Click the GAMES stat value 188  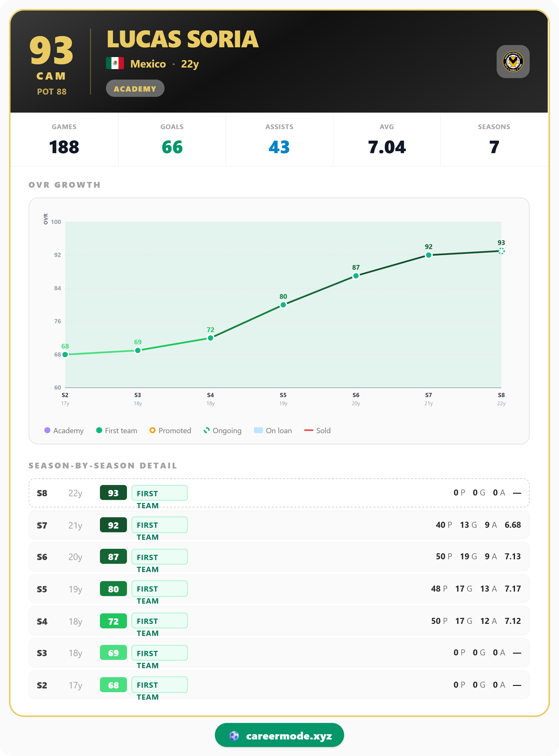tap(64, 147)
